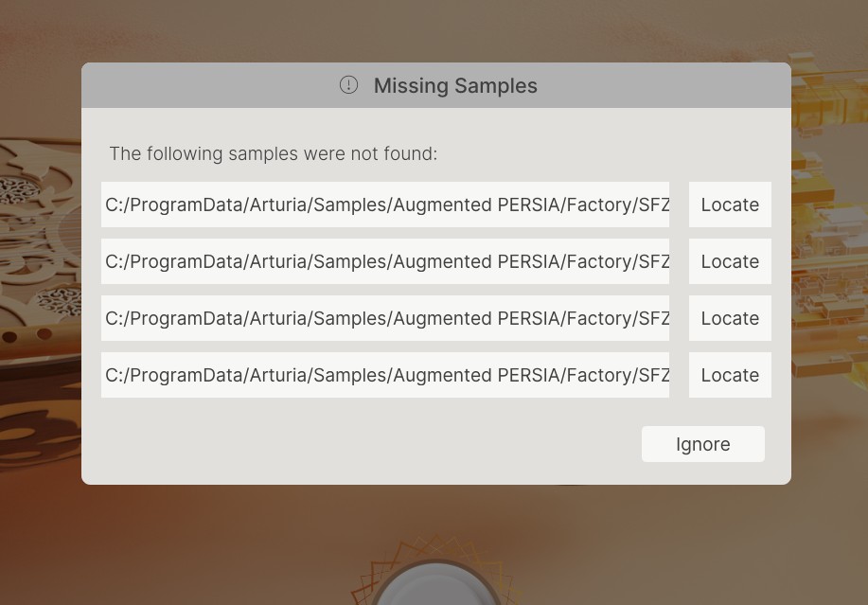Hit Locate beside the fourth sample path
868x605 pixels.
tap(729, 375)
